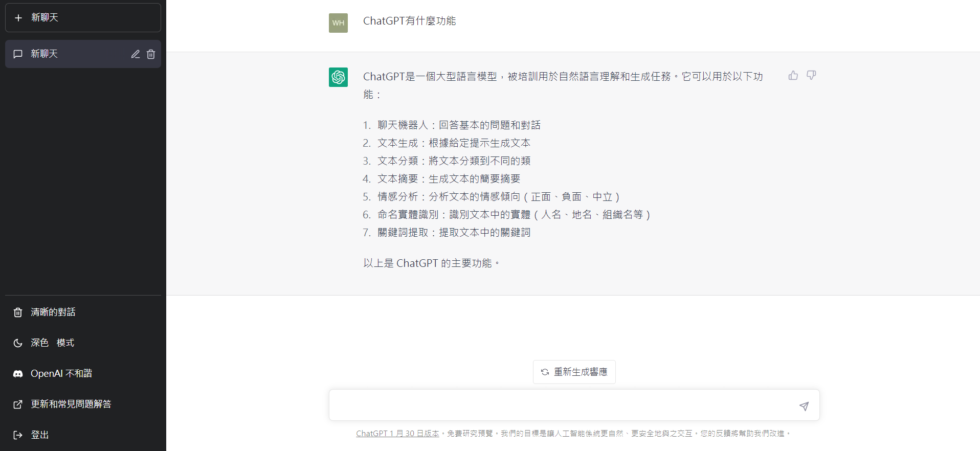Image resolution: width=980 pixels, height=451 pixels.
Task: Click the ChatGPT logo avatar
Action: [338, 77]
